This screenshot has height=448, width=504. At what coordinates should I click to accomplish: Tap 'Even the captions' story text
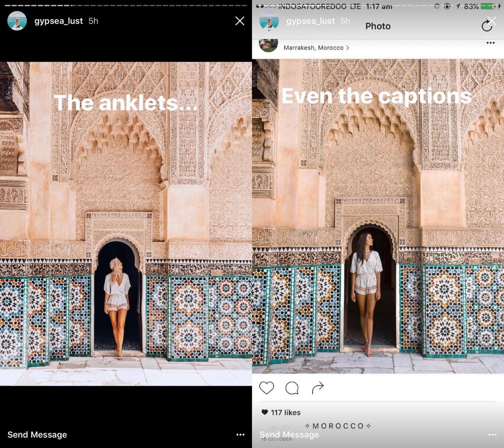[377, 96]
